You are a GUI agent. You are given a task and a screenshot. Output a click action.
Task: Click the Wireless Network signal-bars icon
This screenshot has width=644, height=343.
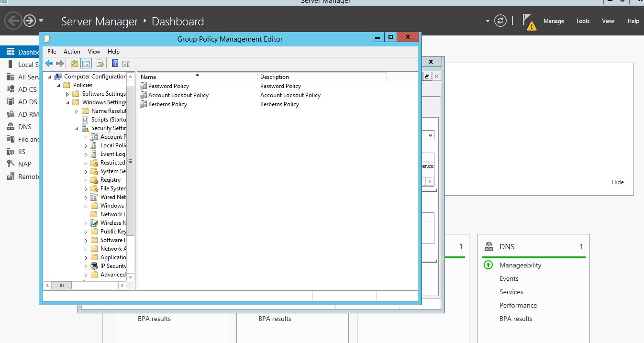(x=94, y=223)
